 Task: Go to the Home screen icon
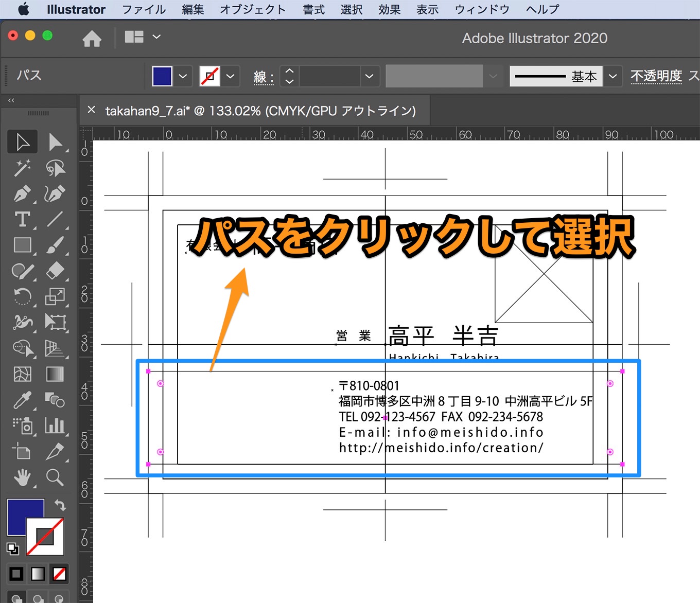(x=92, y=38)
